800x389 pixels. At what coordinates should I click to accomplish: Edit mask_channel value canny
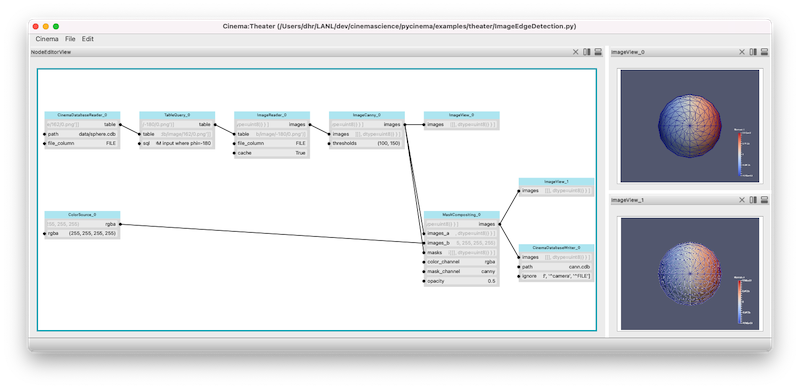(488, 272)
